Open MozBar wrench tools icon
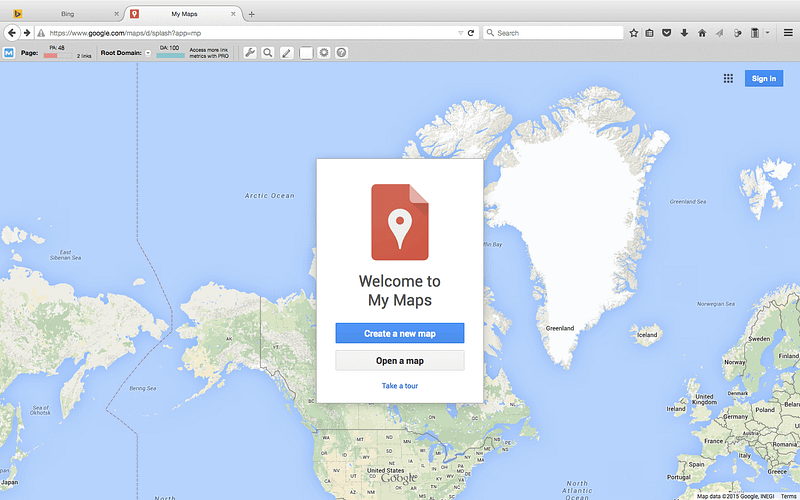 tap(249, 52)
